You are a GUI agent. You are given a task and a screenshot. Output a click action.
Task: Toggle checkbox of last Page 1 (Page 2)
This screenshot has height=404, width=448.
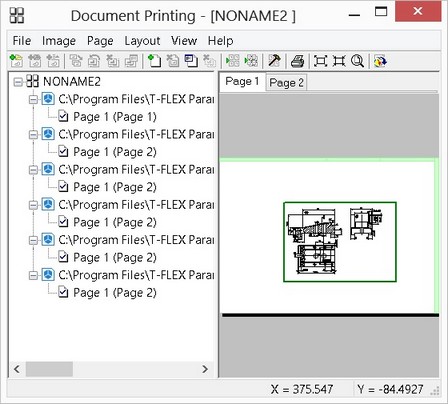(x=63, y=293)
